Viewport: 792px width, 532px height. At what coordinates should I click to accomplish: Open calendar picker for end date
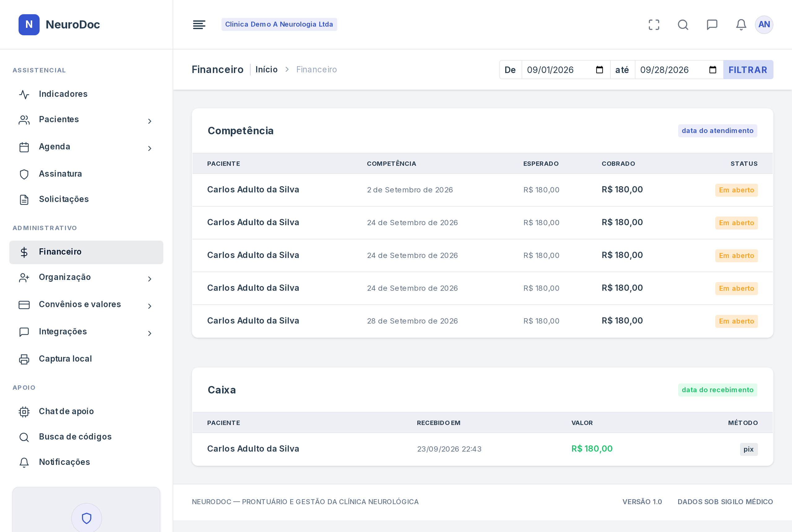click(x=713, y=70)
